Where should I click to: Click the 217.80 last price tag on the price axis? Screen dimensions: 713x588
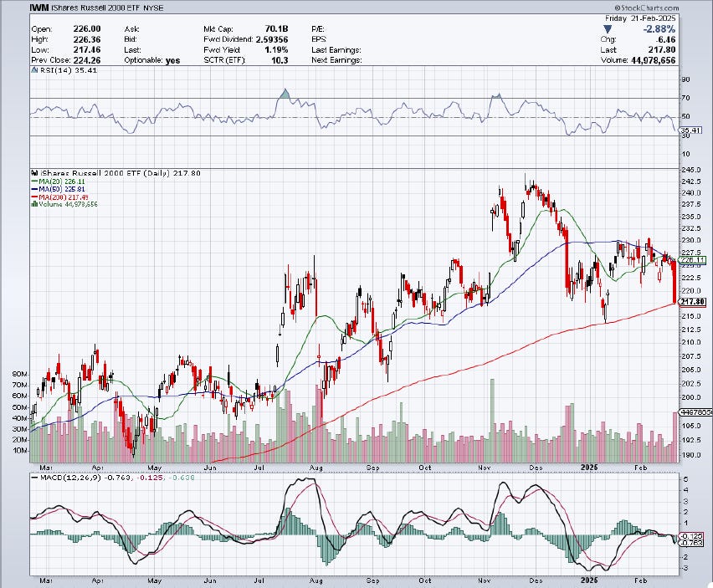coord(692,302)
